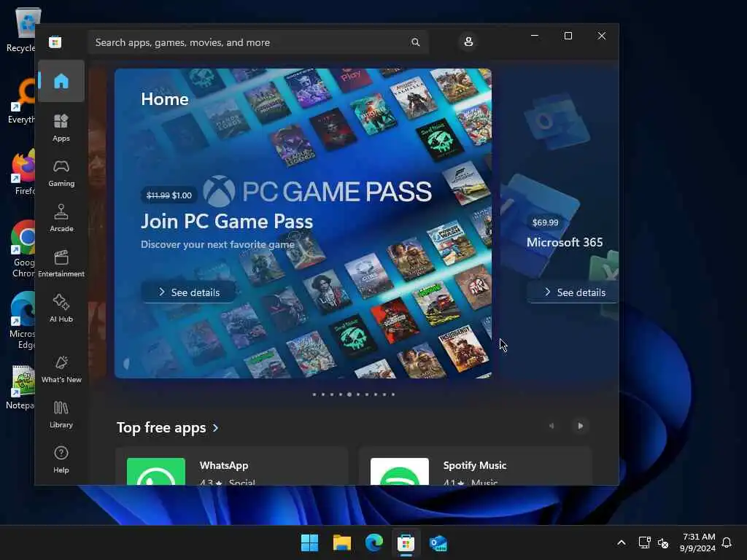Open the WhatsApp app card
This screenshot has width=747, height=560.
[232, 466]
